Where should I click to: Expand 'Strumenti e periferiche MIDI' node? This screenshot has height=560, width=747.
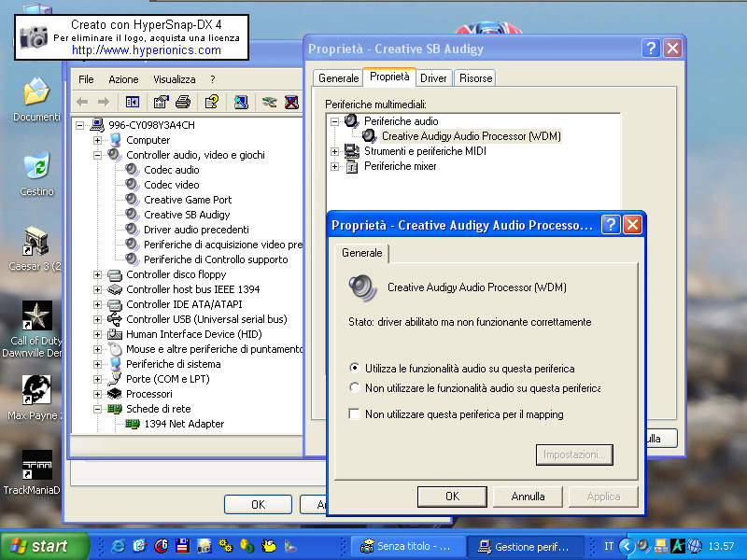tap(334, 151)
